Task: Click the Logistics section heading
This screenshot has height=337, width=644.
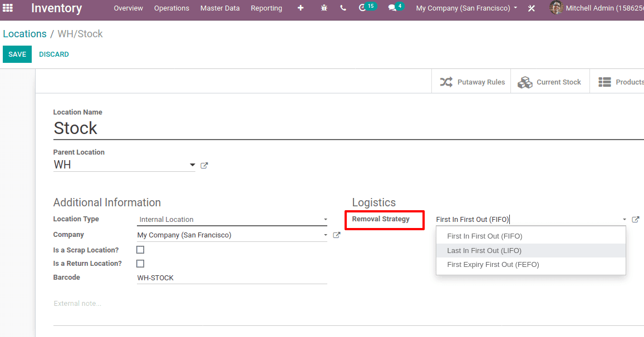Action: (x=373, y=202)
